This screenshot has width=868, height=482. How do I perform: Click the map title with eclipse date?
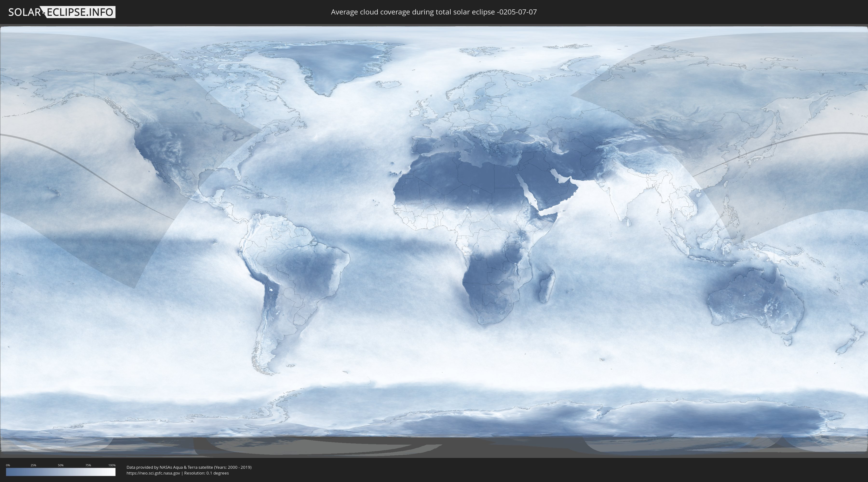pos(434,12)
